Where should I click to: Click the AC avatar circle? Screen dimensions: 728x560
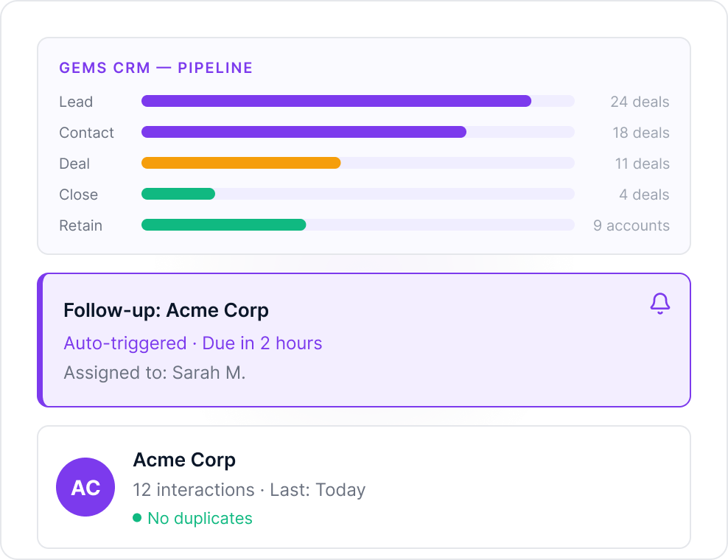(85, 487)
